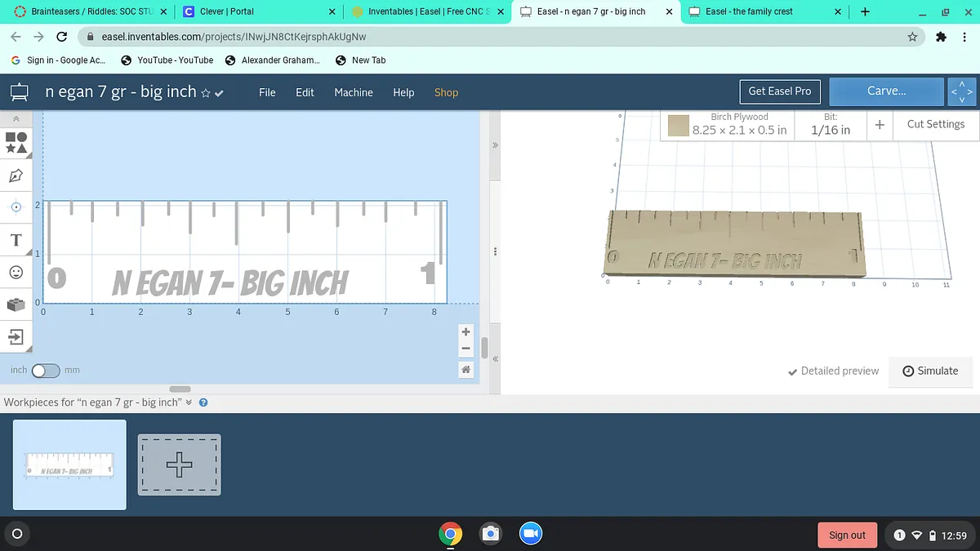Viewport: 980px width, 551px height.
Task: Zoom in with the plus button
Action: 465,332
